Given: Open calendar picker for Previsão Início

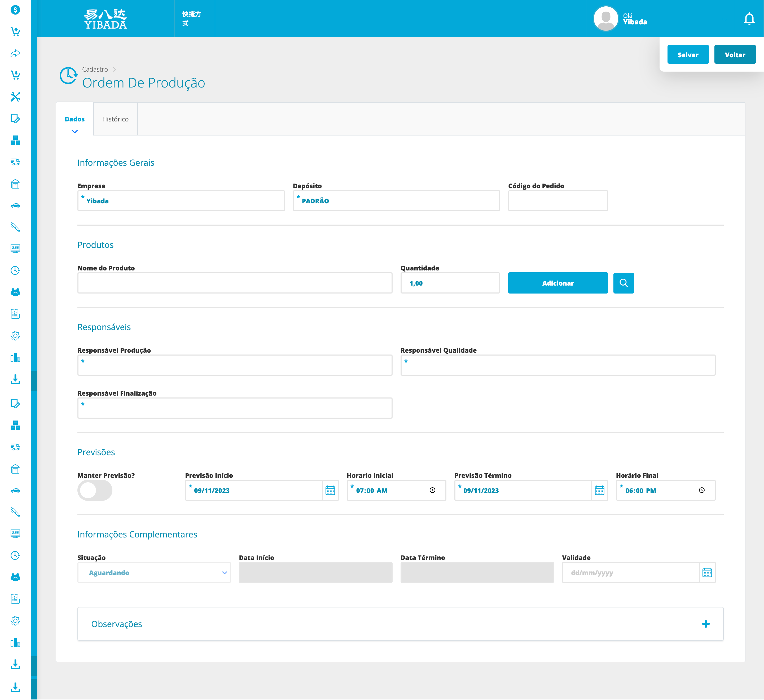Looking at the screenshot, I should coord(330,491).
